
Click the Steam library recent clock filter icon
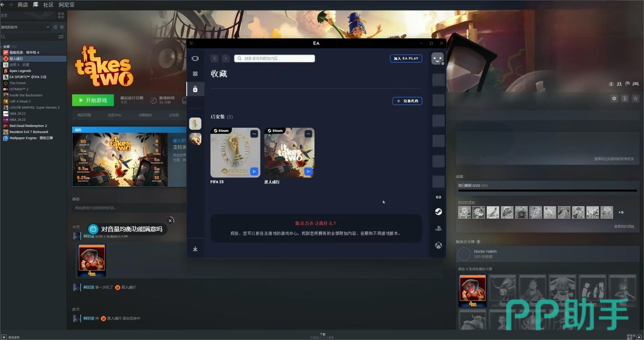[55, 27]
